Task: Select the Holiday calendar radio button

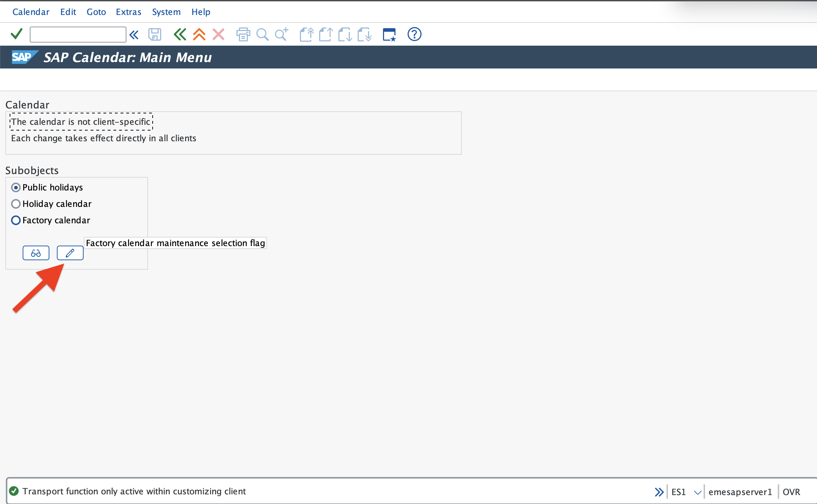Action: [16, 204]
